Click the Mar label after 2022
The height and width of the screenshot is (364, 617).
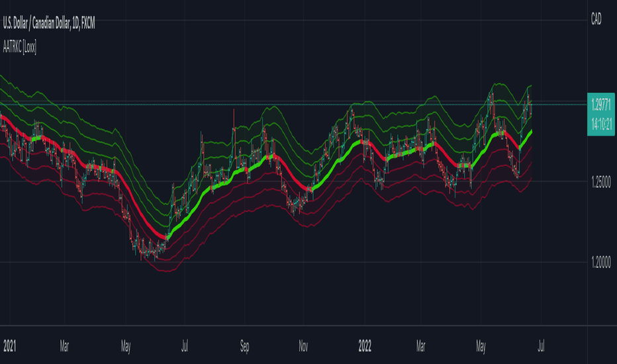(420, 346)
